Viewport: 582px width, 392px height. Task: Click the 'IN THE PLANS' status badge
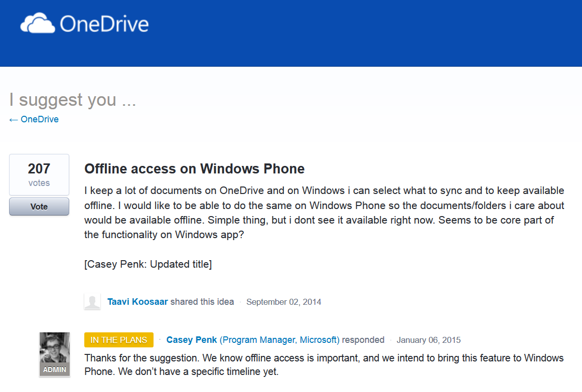point(119,340)
